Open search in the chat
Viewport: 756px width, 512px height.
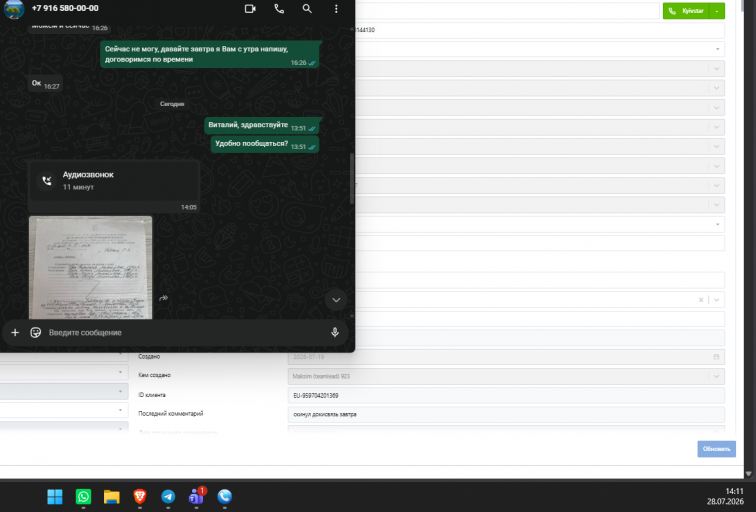click(307, 9)
